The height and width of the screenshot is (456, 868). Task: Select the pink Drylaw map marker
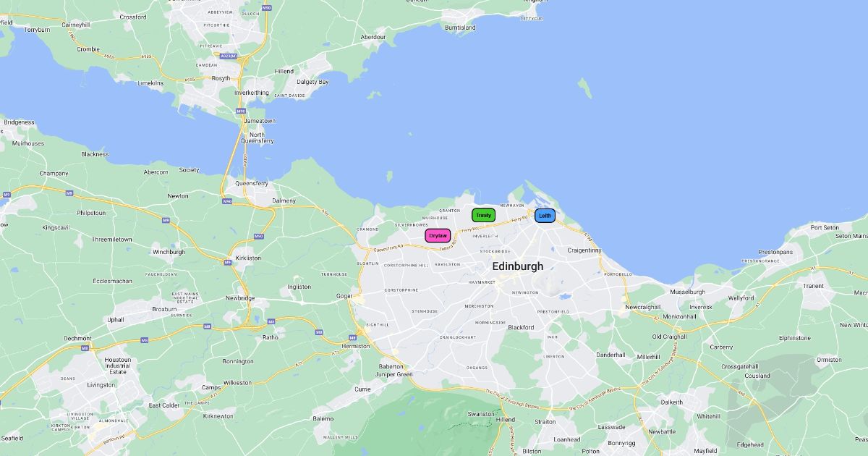point(438,236)
